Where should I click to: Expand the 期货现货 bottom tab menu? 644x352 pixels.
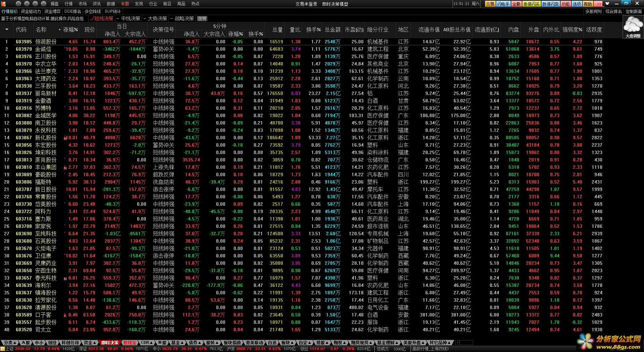point(361,343)
